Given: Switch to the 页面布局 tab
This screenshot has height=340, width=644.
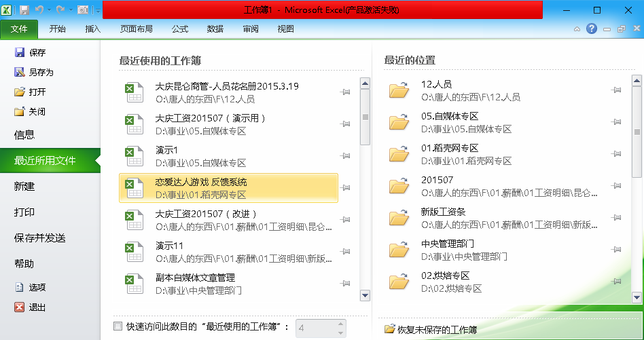Looking at the screenshot, I should point(137,29).
